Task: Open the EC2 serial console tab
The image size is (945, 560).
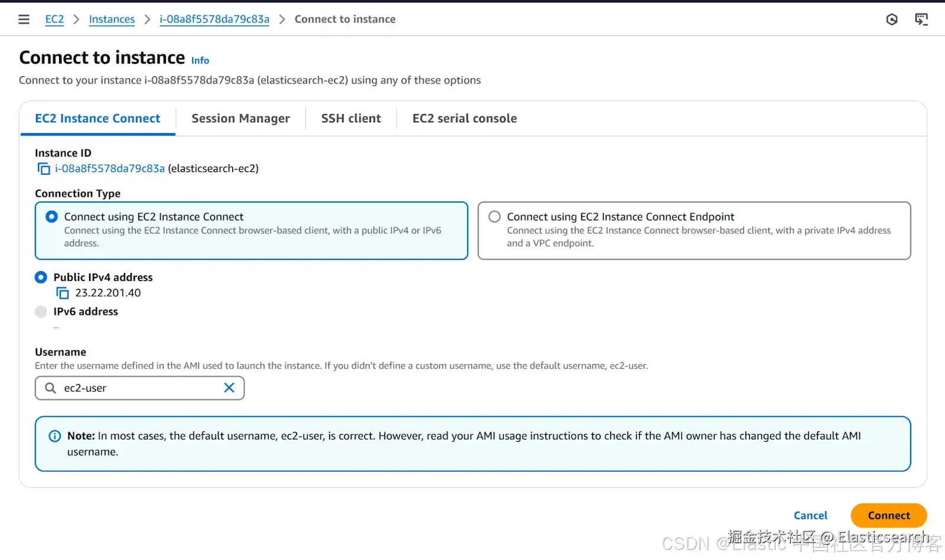Action: pos(464,118)
